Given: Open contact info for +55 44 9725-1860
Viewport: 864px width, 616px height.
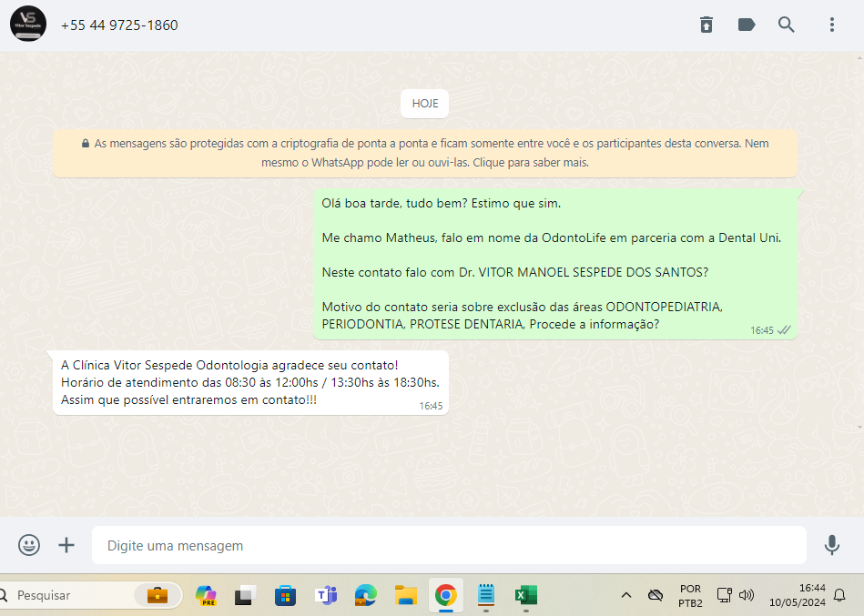Looking at the screenshot, I should [x=119, y=25].
